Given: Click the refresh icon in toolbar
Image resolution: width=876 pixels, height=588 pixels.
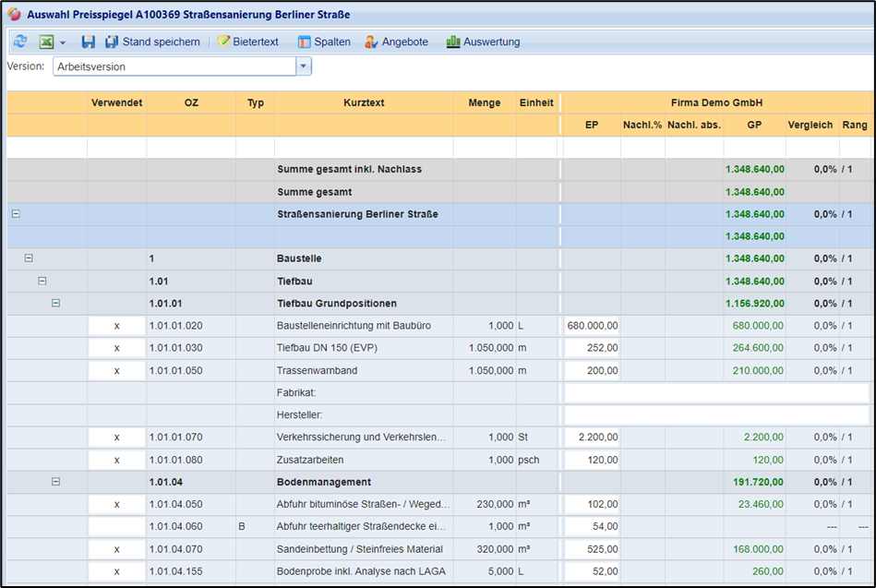Looking at the screenshot, I should click(19, 42).
